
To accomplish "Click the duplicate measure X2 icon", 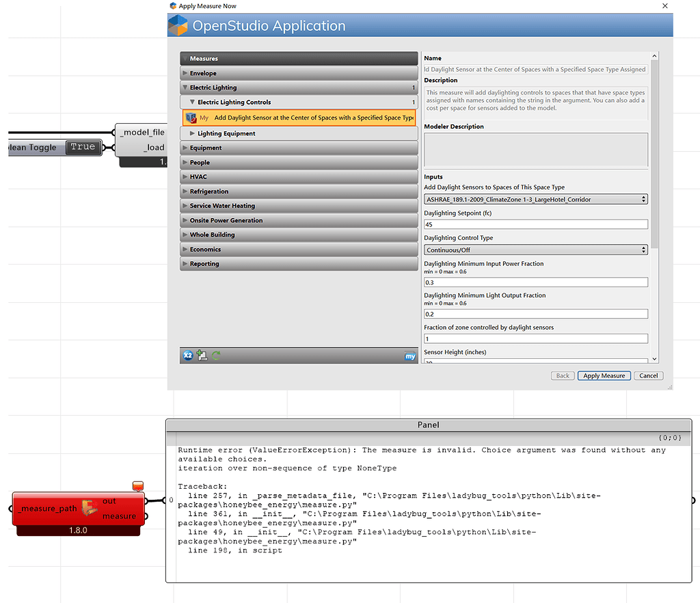I will coord(188,356).
